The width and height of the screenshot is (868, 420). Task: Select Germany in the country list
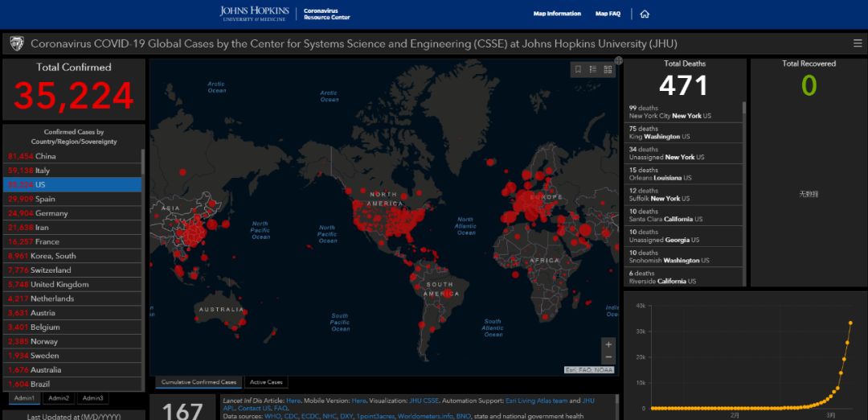pos(72,213)
